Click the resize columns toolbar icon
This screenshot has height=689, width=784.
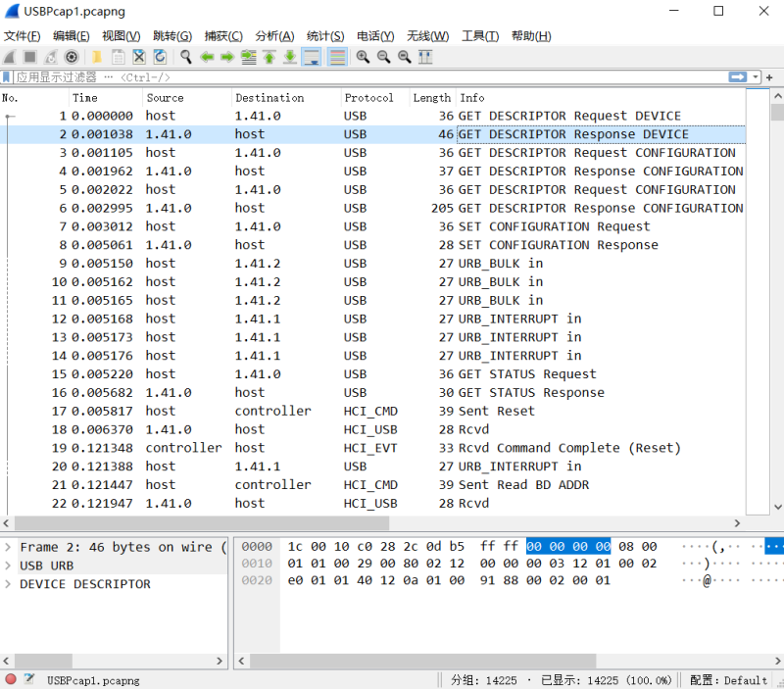[425, 57]
